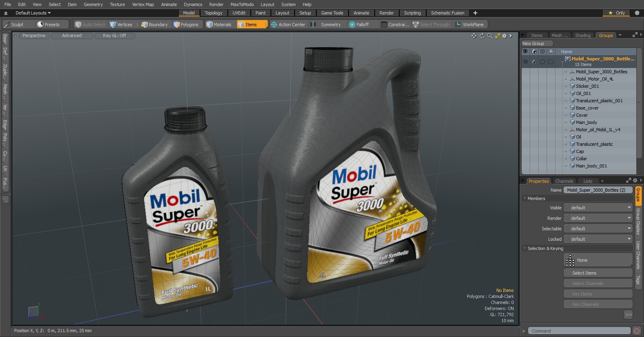Switch to the Channels tab
The image size is (644, 337).
(564, 181)
